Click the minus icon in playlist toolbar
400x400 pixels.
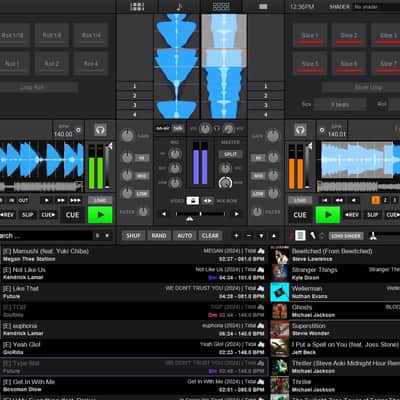coord(249,236)
